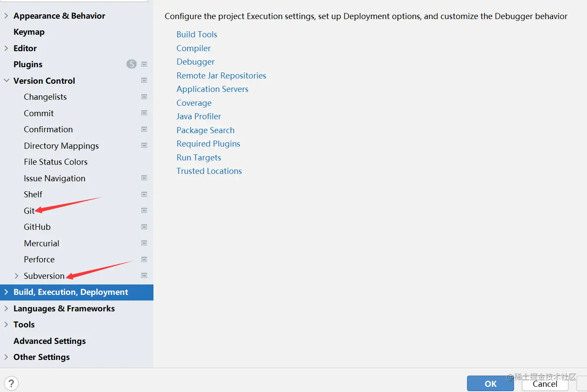Viewport: 587px width, 392px height.
Task: Select Advanced Settings in the sidebar
Action: (49, 341)
